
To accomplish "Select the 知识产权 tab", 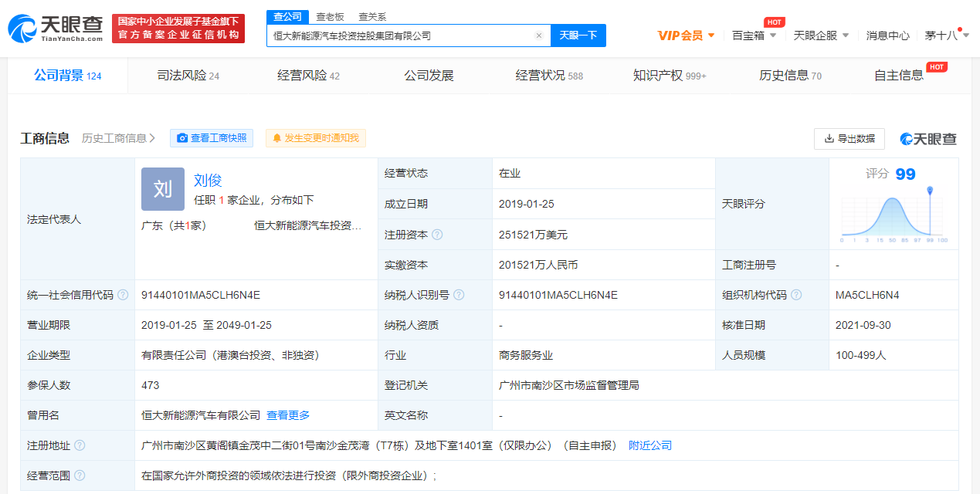I will tap(670, 76).
